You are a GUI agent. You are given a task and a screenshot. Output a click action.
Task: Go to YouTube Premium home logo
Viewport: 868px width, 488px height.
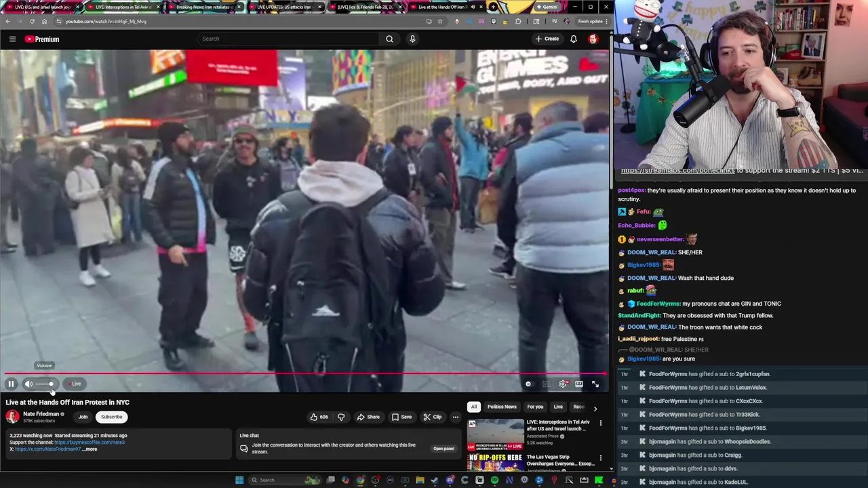tap(42, 39)
